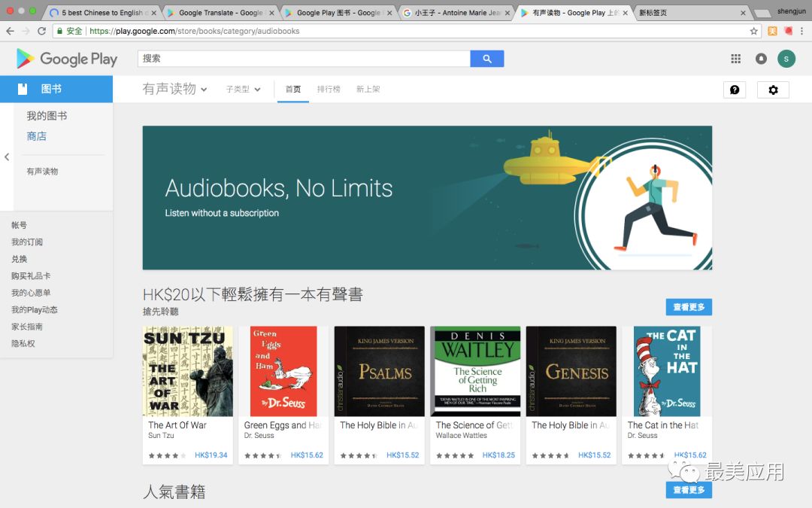The height and width of the screenshot is (508, 812).
Task: Click 查看更多 button for HK$20 section
Action: pyautogui.click(x=688, y=307)
